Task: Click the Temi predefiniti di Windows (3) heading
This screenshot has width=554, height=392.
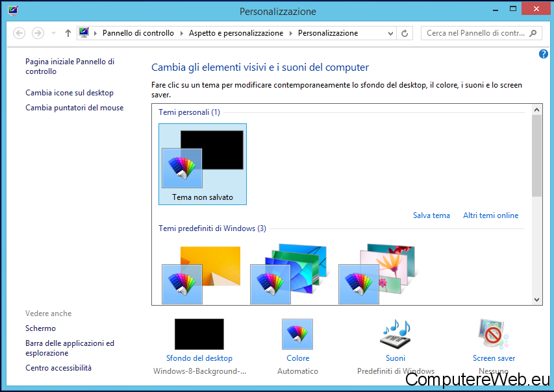Action: pyautogui.click(x=212, y=228)
